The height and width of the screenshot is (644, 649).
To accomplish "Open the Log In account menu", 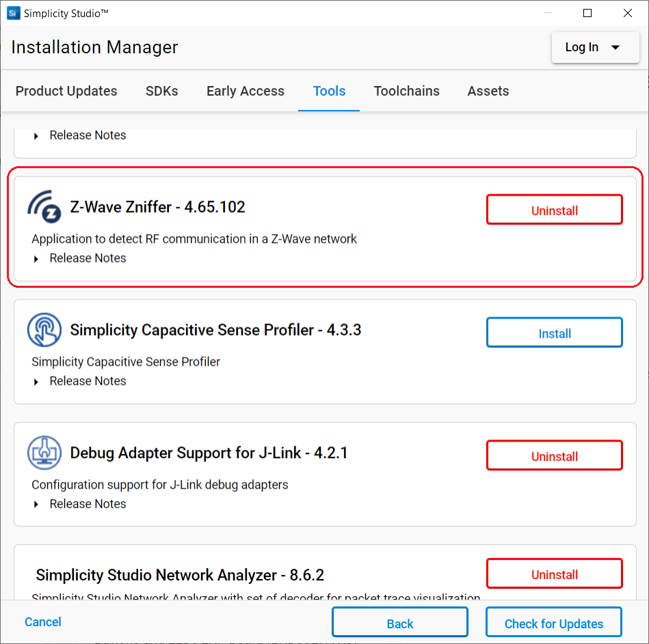I will point(594,47).
